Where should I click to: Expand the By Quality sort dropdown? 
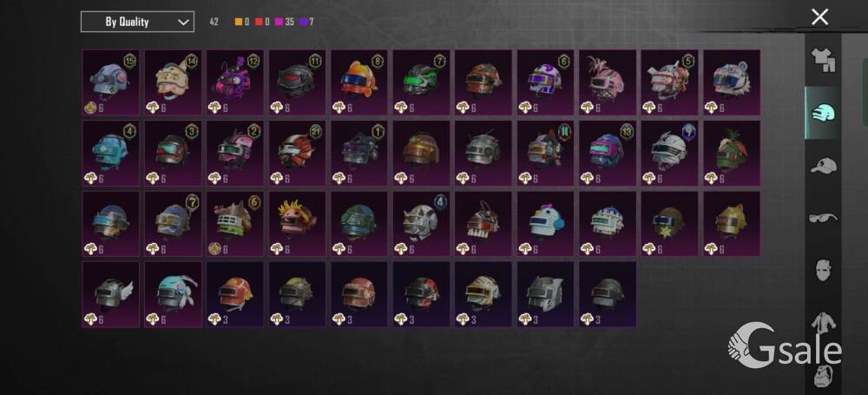(137, 22)
